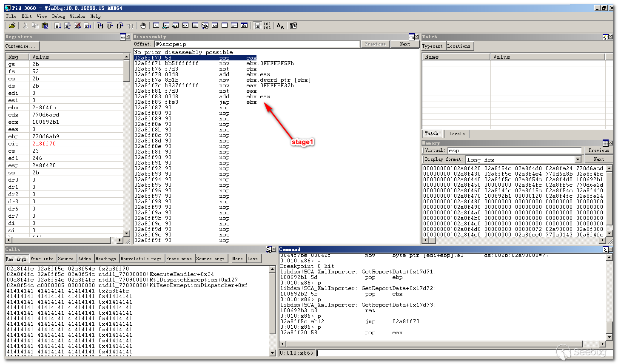
Task: Click the Open Source File toolbar icon
Action: coord(12,26)
